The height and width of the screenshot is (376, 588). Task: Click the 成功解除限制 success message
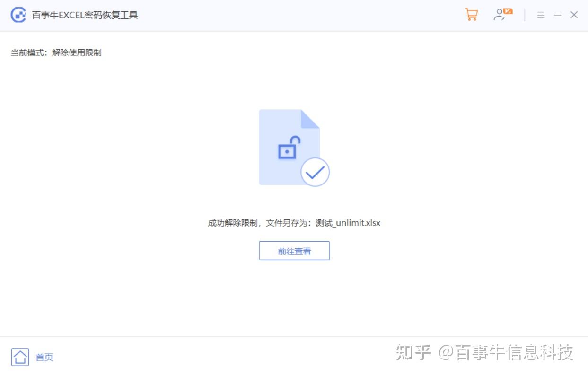click(234, 223)
